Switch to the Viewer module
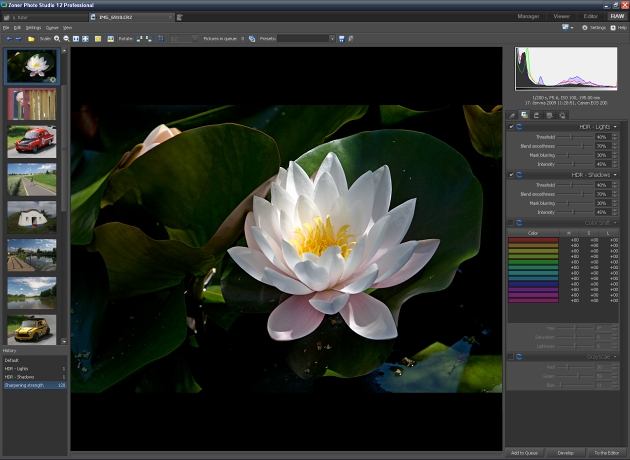Screen dimensions: 630x460 (x=561, y=16)
